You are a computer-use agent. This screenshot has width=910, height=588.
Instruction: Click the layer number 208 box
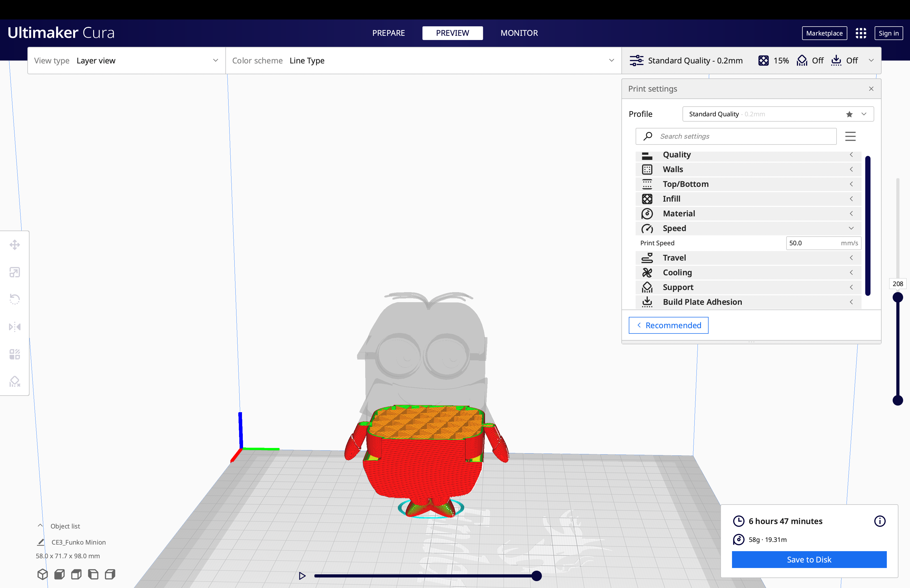tap(898, 284)
